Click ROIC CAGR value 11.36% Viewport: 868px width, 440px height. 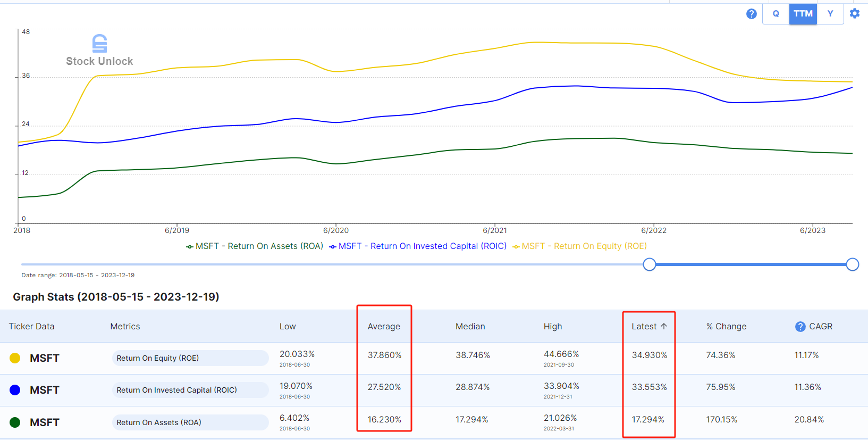(807, 387)
